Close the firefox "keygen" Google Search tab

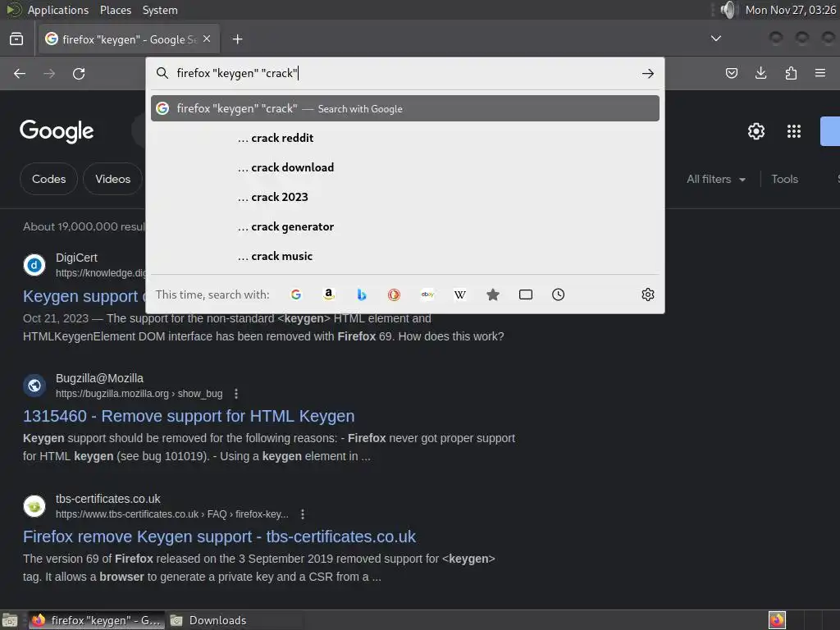coord(207,39)
